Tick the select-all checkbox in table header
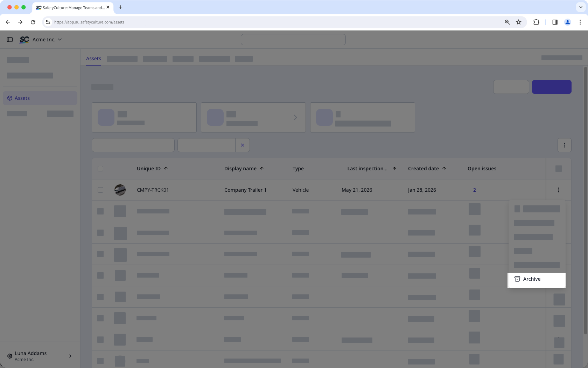The height and width of the screenshot is (368, 588). 100,169
